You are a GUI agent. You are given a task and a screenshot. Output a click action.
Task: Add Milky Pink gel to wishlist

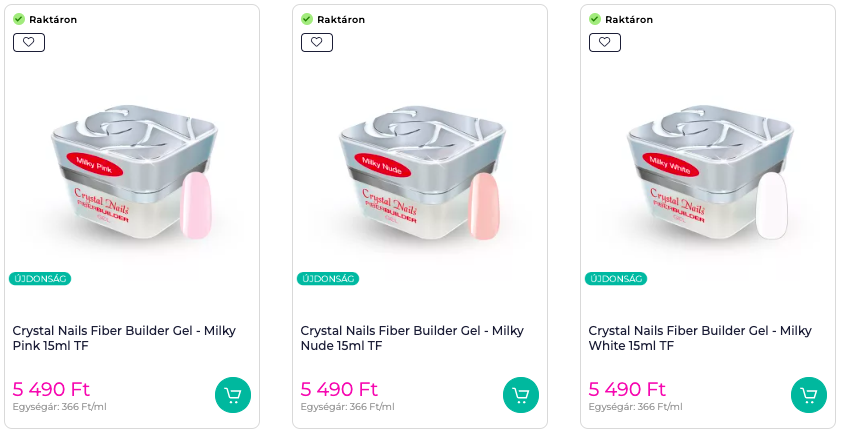pyautogui.click(x=29, y=42)
